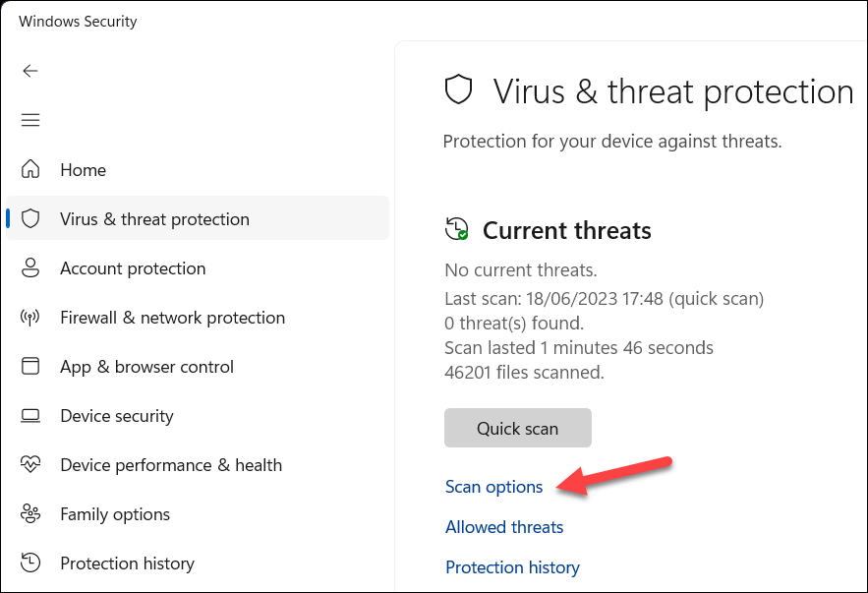
Task: Start a Quick scan
Action: click(x=517, y=429)
